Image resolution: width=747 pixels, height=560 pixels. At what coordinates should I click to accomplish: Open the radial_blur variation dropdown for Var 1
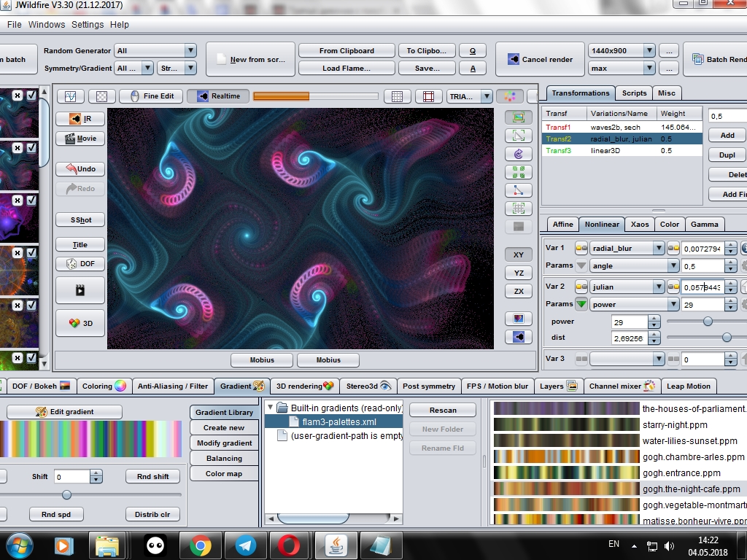point(627,248)
